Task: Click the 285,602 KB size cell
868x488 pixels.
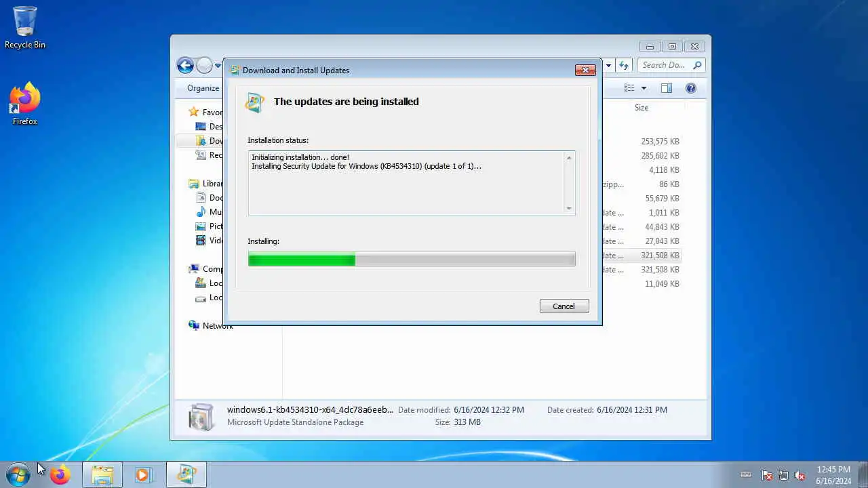Action: [x=660, y=156]
